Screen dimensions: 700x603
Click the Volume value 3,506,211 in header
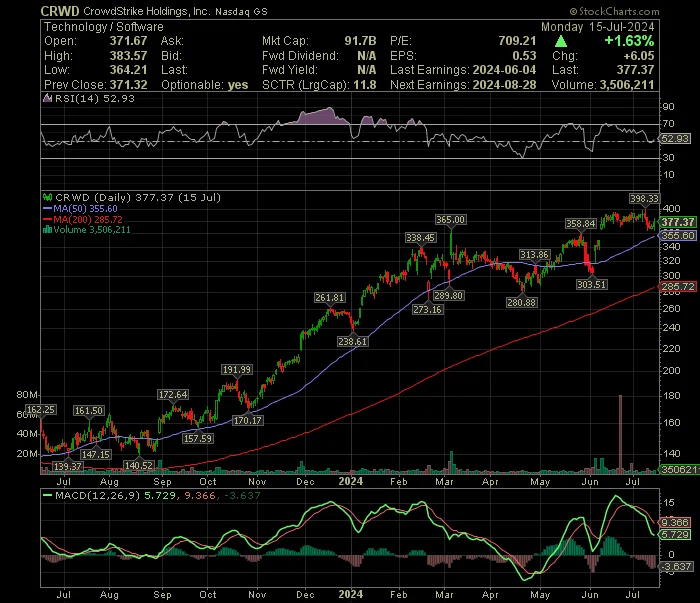[x=627, y=85]
